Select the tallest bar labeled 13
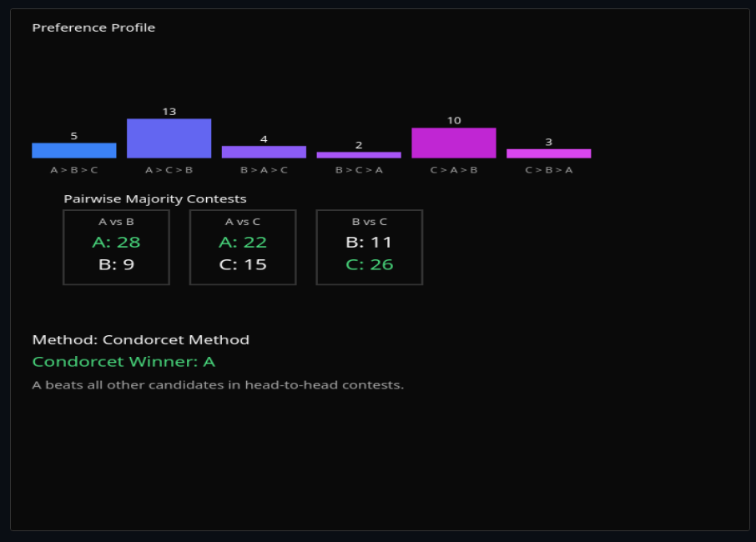 (x=169, y=138)
